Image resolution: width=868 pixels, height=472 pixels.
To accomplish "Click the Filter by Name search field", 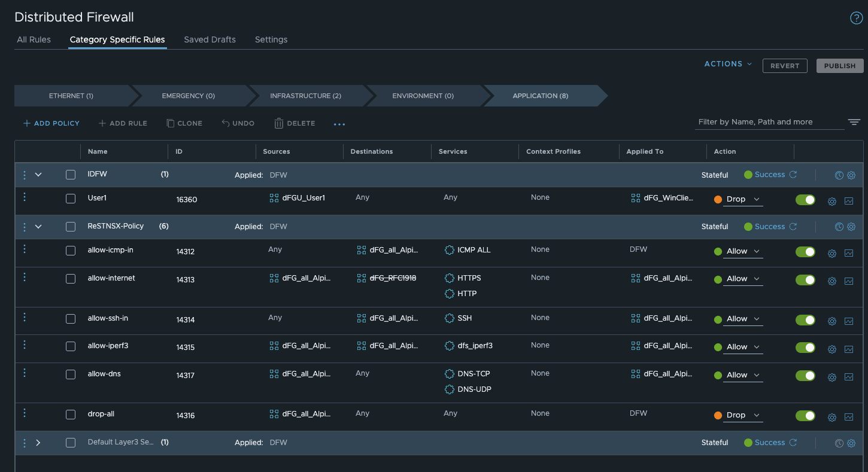I will pos(769,122).
